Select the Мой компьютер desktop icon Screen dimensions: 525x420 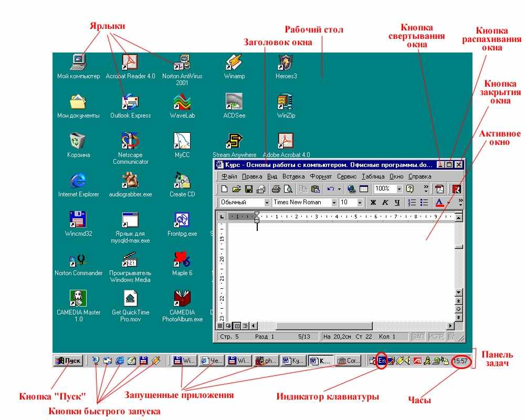(78, 67)
